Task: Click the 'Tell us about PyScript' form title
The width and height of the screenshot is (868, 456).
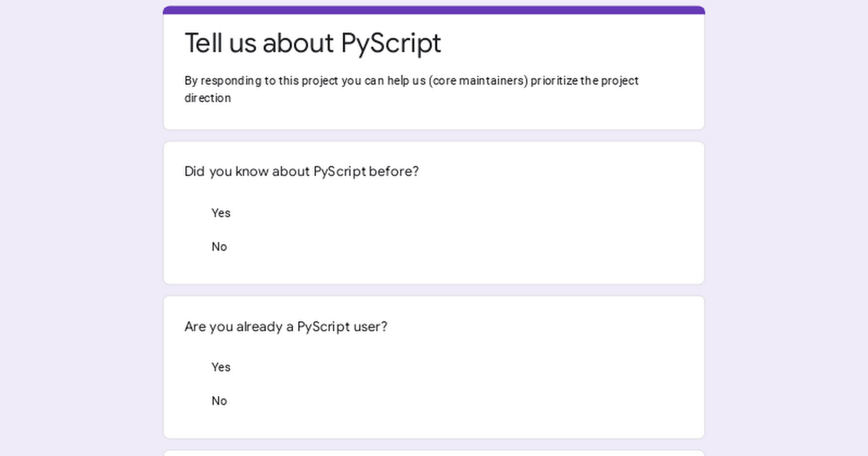Action: coord(312,43)
